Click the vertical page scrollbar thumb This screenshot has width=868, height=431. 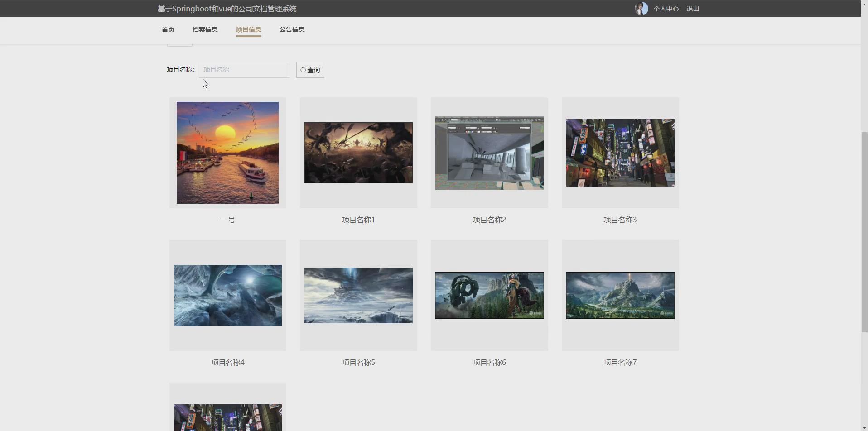pyautogui.click(x=864, y=232)
